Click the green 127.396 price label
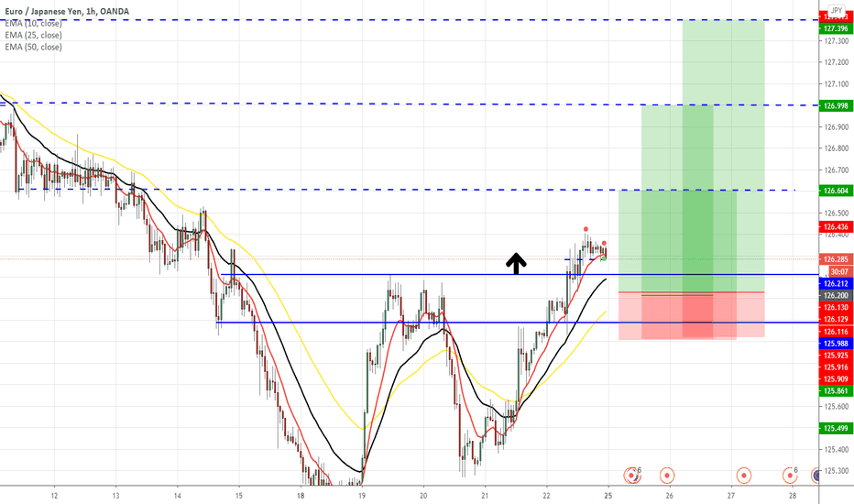The image size is (854, 504). pyautogui.click(x=836, y=29)
